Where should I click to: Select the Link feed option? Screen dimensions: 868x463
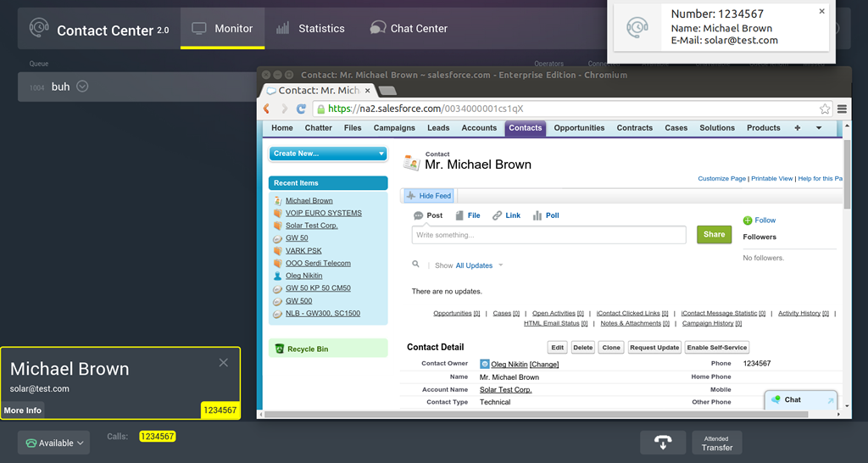507,215
